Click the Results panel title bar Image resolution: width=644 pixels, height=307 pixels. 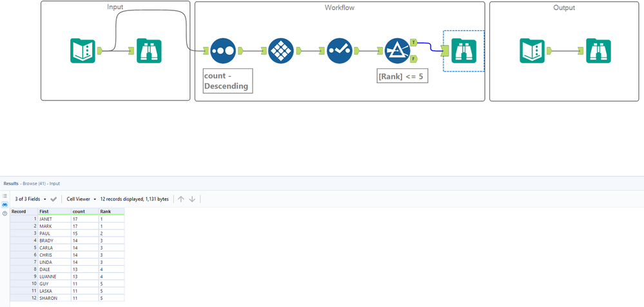[322, 183]
